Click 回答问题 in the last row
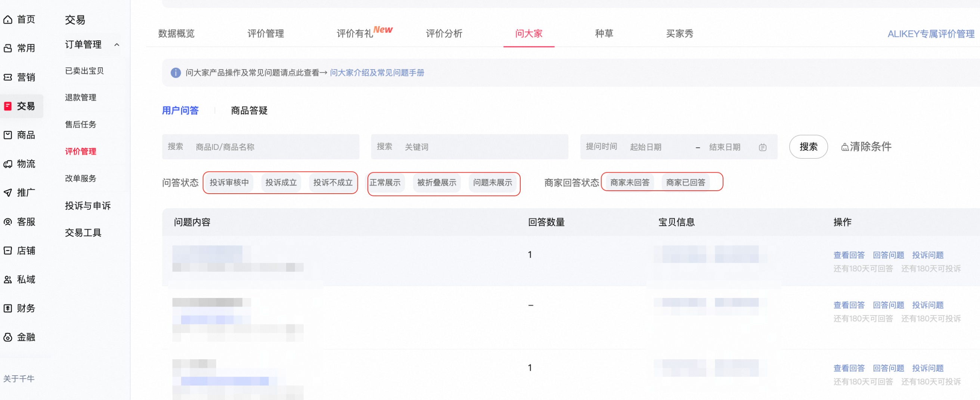Screen dimensions: 980x400 [888, 368]
